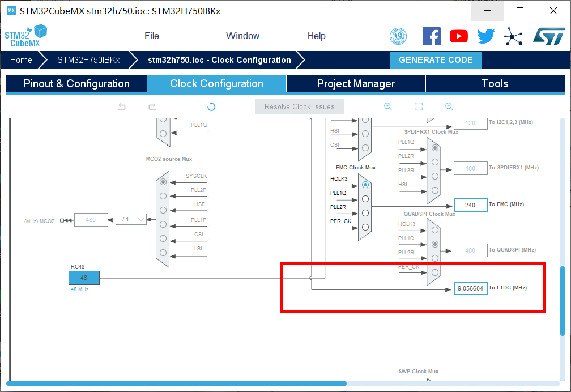This screenshot has width=571, height=392.
Task: Select PER_CK radio in FMC Clock Mux
Action: (x=365, y=227)
